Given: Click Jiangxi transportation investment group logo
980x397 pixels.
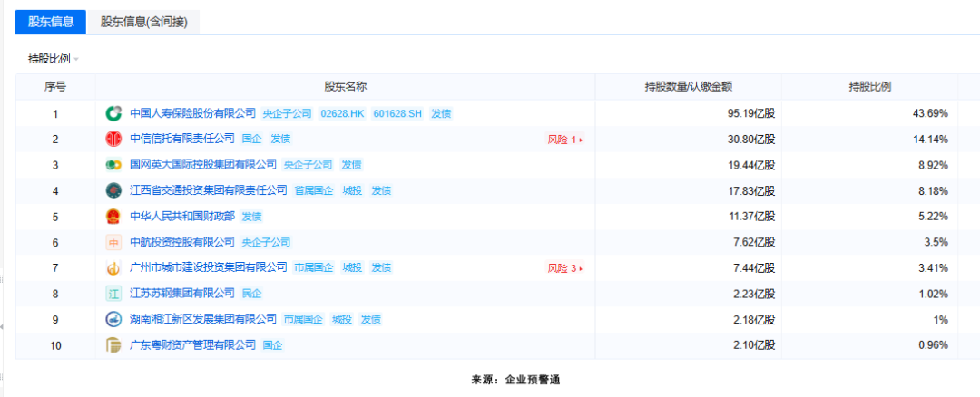Looking at the screenshot, I should coord(113,190).
